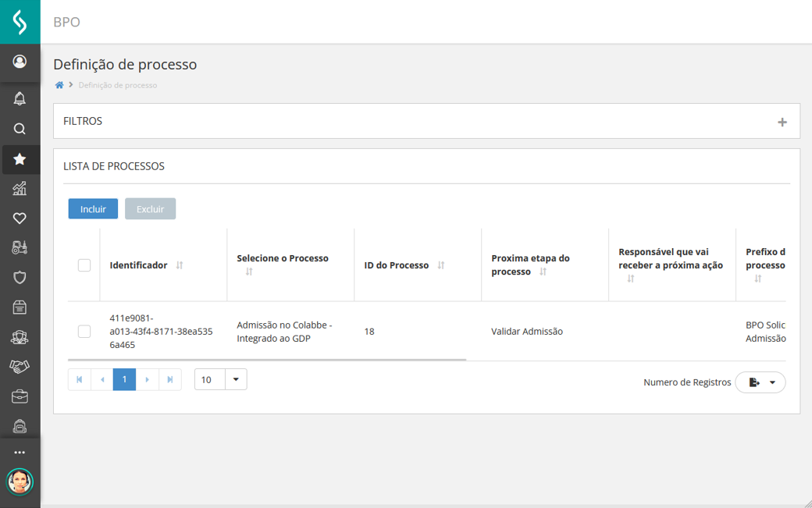Check the select-all header checkbox
The image size is (812, 508).
[84, 265]
